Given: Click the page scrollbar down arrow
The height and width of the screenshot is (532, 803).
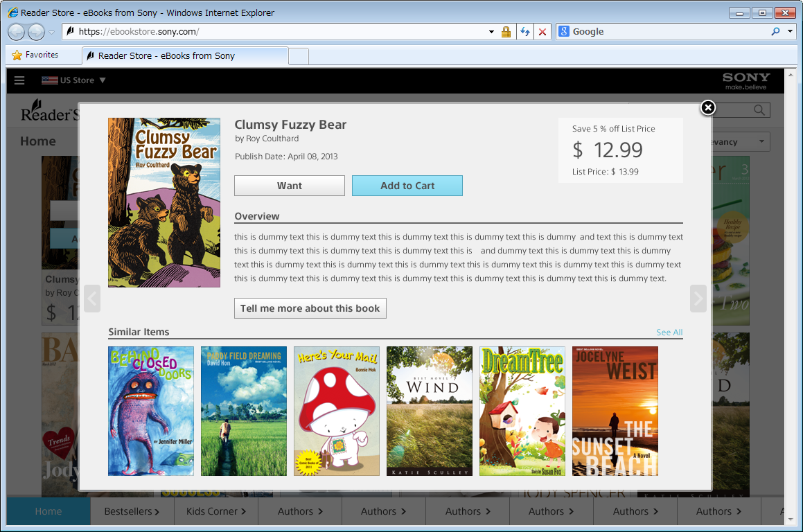Looking at the screenshot, I should click(791, 520).
